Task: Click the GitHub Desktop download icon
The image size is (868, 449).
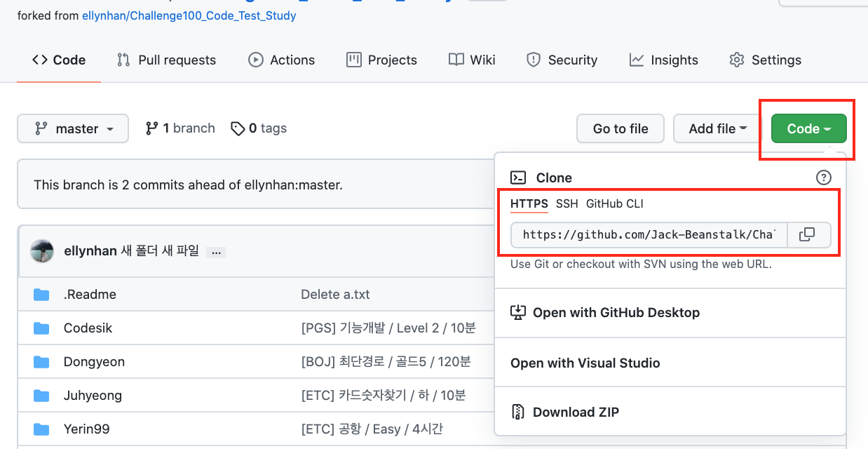Action: pos(518,312)
